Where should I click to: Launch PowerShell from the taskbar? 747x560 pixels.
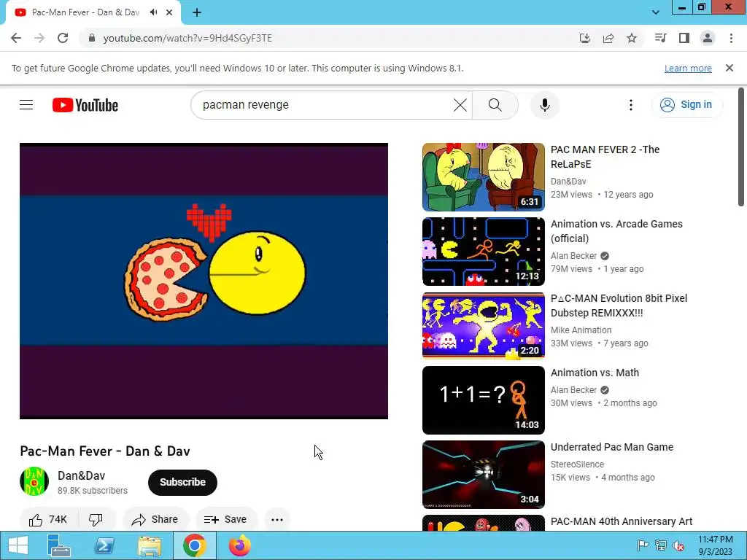[104, 545]
